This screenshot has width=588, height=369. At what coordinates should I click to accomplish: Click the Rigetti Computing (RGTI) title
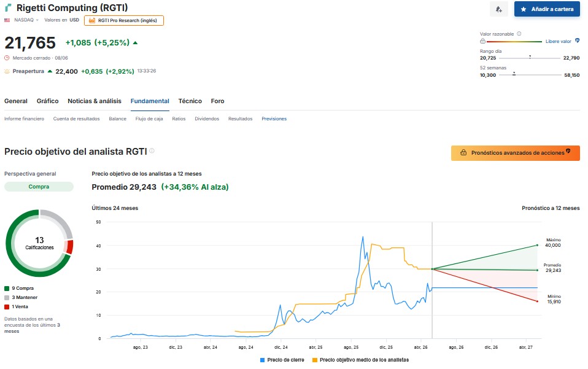click(72, 8)
